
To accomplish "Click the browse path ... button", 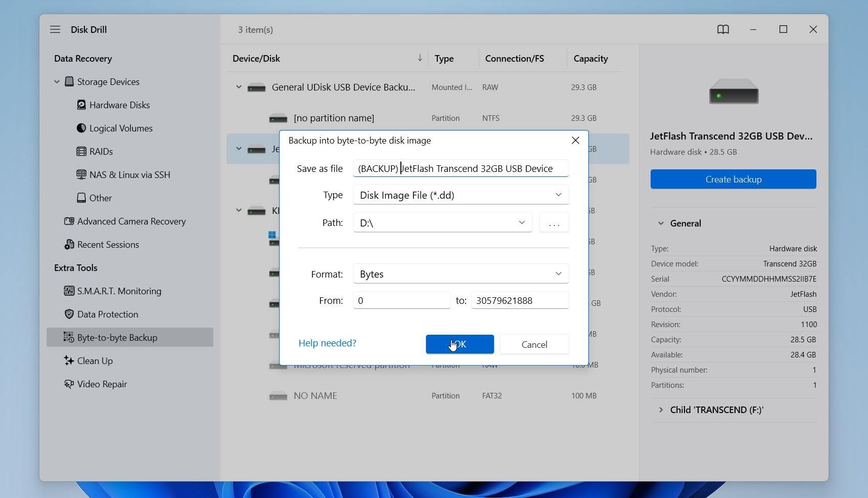I will [554, 222].
